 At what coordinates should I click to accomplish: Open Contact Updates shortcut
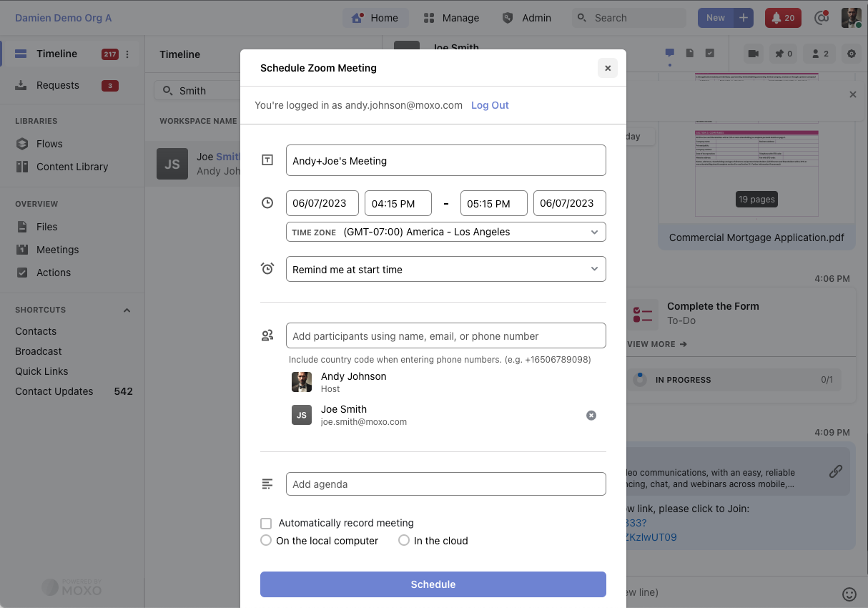point(74,391)
